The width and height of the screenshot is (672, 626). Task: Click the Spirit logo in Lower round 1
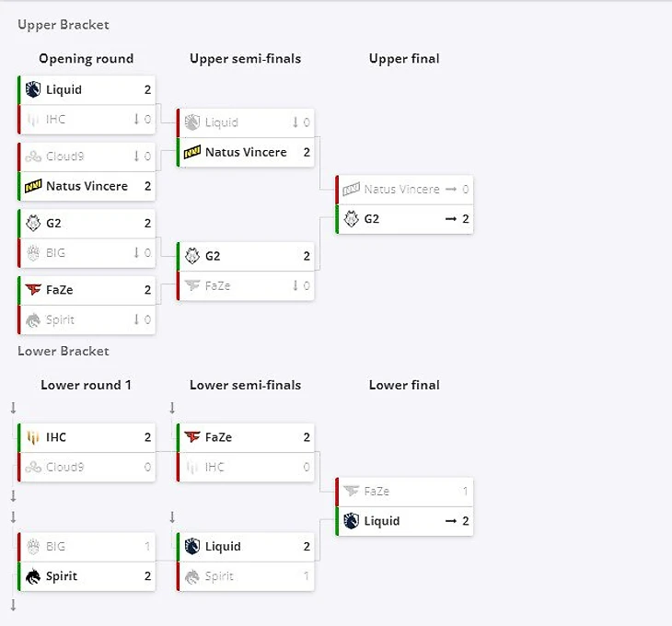pos(33,577)
